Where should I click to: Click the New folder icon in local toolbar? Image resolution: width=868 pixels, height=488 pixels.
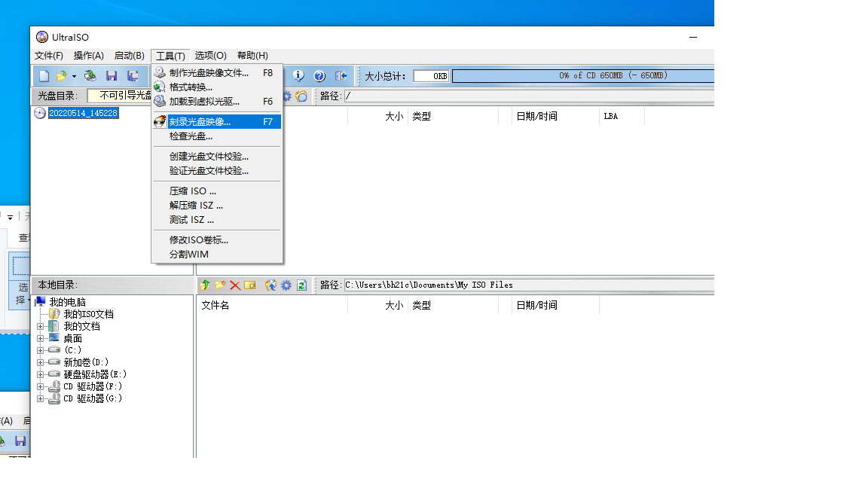coord(220,285)
